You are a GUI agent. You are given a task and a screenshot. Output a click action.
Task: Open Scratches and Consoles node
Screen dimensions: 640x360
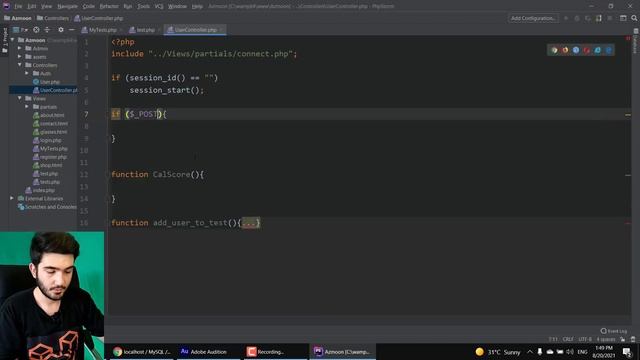47,207
